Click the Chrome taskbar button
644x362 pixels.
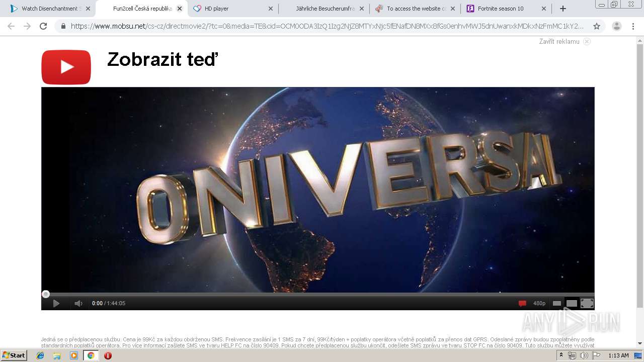91,355
